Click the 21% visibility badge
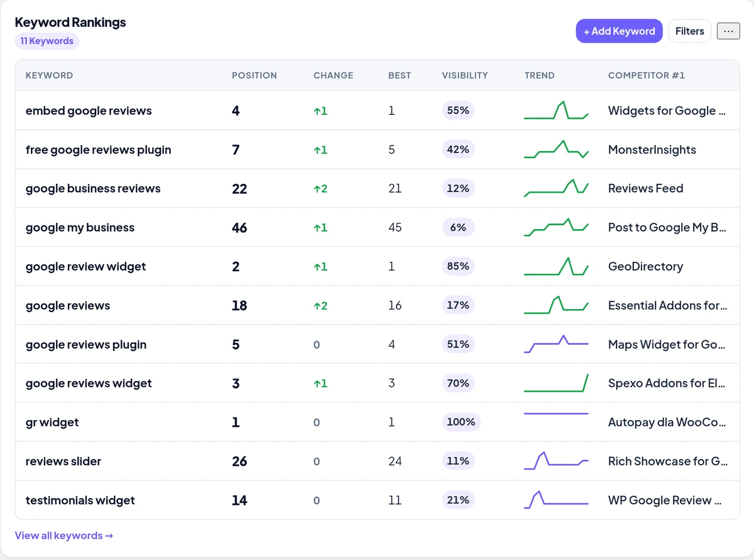The image size is (754, 560). pos(458,500)
